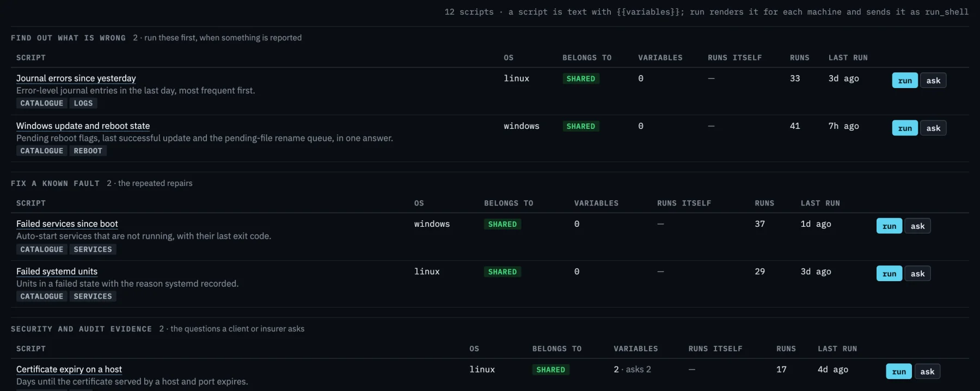Click the SECURITY AND AUDIT EVIDENCE heading
This screenshot has height=391, width=980.
coord(81,329)
